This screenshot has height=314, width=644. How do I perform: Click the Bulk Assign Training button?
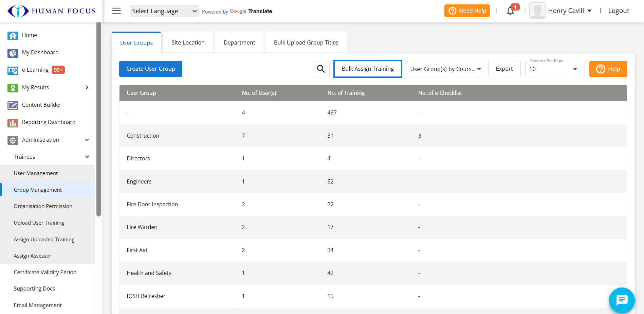click(368, 69)
